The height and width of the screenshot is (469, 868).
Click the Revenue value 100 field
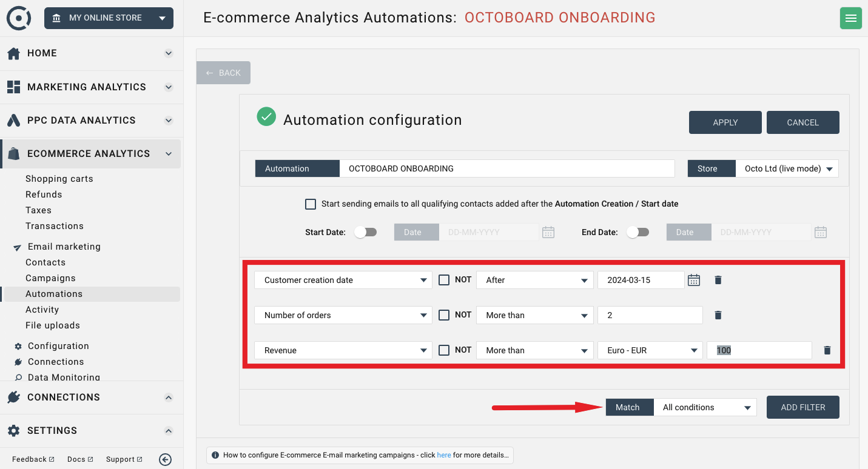coord(759,350)
